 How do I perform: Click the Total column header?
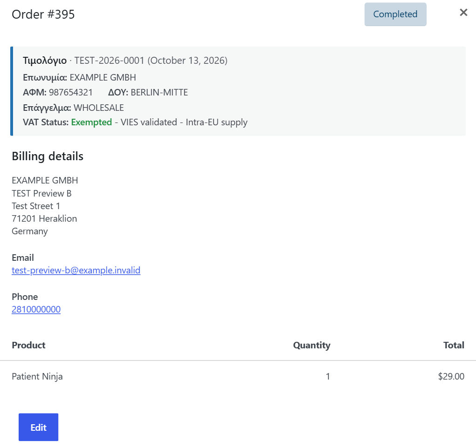pos(454,345)
